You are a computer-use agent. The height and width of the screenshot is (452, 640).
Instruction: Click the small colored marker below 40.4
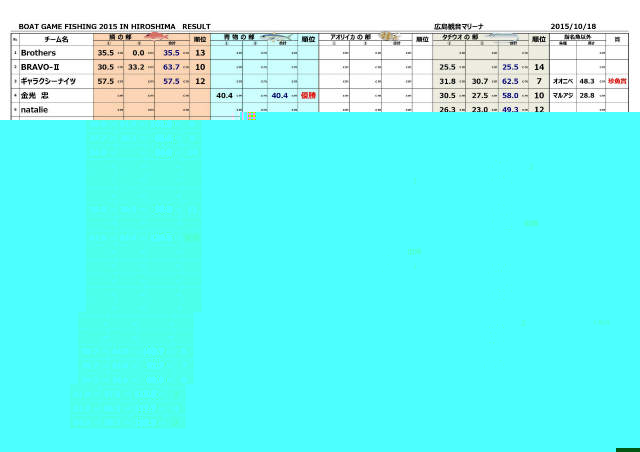tap(251, 116)
